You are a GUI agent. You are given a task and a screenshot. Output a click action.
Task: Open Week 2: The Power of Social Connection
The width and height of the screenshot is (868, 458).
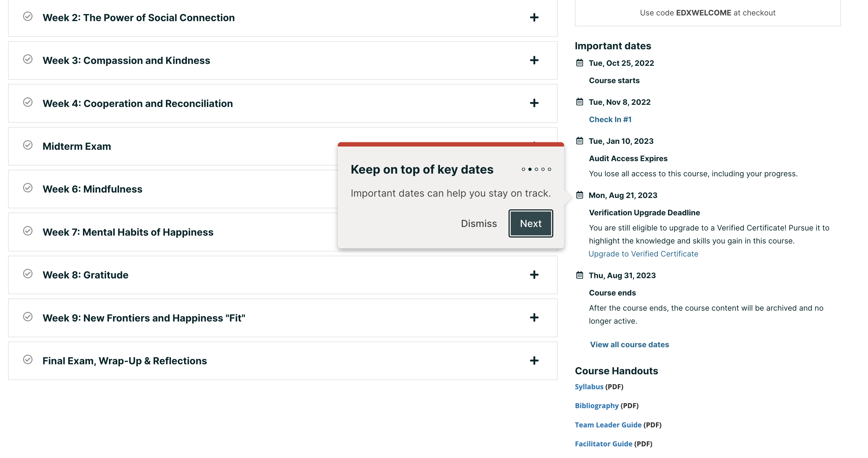point(139,18)
